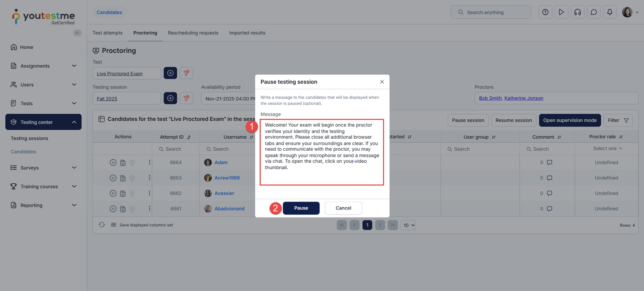644x291 pixels.
Task: Open the more-actions menu for attempt 6664
Action: pyautogui.click(x=149, y=162)
